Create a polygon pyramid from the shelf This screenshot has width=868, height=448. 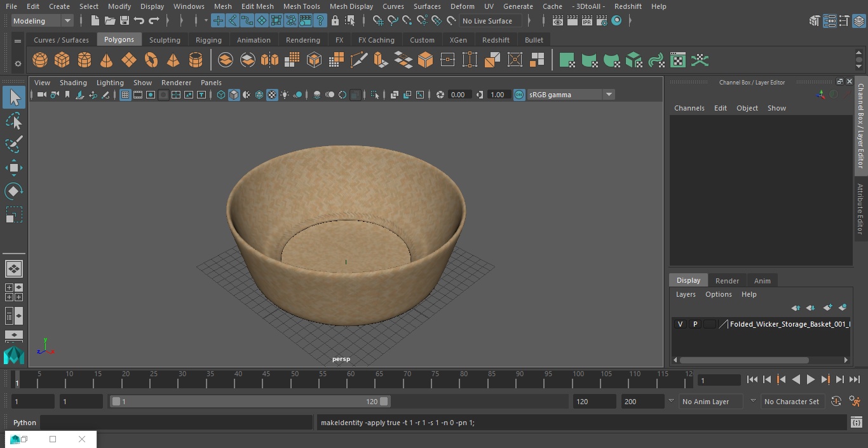click(x=173, y=60)
